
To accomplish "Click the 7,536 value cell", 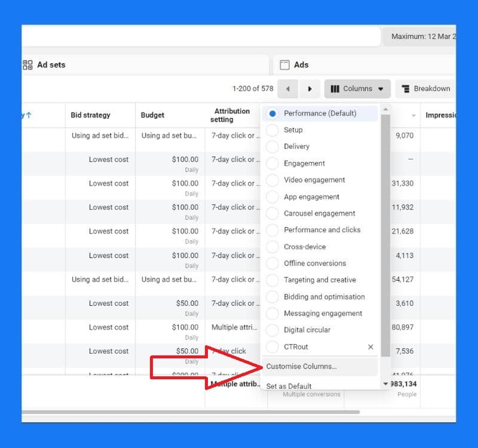I will click(x=405, y=351).
